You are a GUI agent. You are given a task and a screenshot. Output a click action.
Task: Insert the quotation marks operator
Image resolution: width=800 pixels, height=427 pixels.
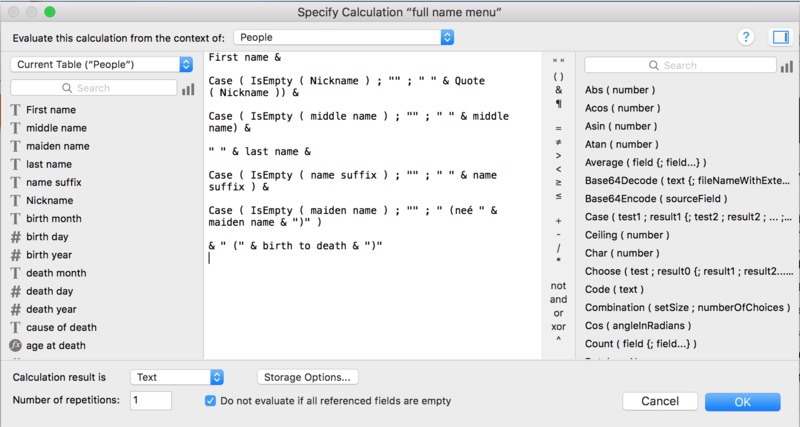coord(558,62)
